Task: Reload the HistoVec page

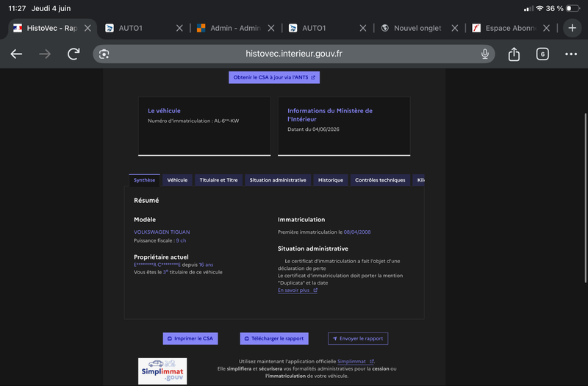Action: click(x=73, y=54)
